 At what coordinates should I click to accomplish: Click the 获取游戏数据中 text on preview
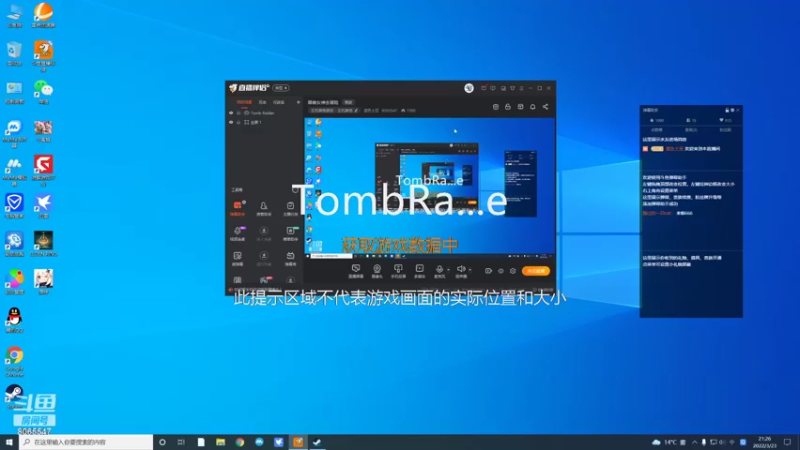400,245
